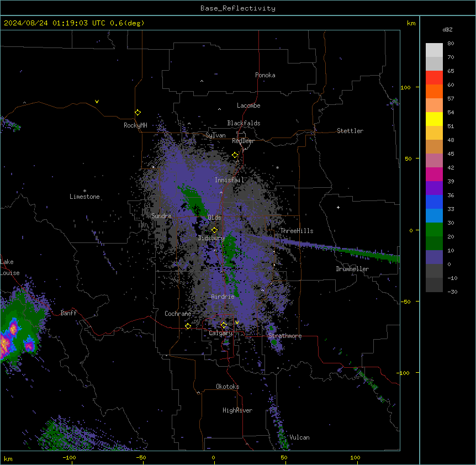This screenshot has width=476, height=465.
Task: Click the Vulcan label
Action: (x=300, y=437)
